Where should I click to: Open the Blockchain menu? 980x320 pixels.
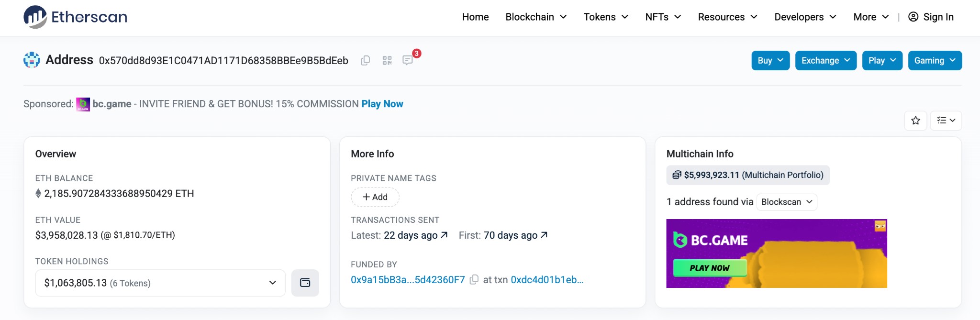click(536, 17)
